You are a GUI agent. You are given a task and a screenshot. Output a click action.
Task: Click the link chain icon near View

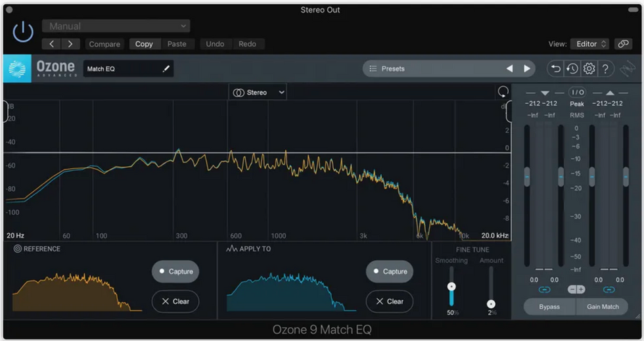point(623,44)
